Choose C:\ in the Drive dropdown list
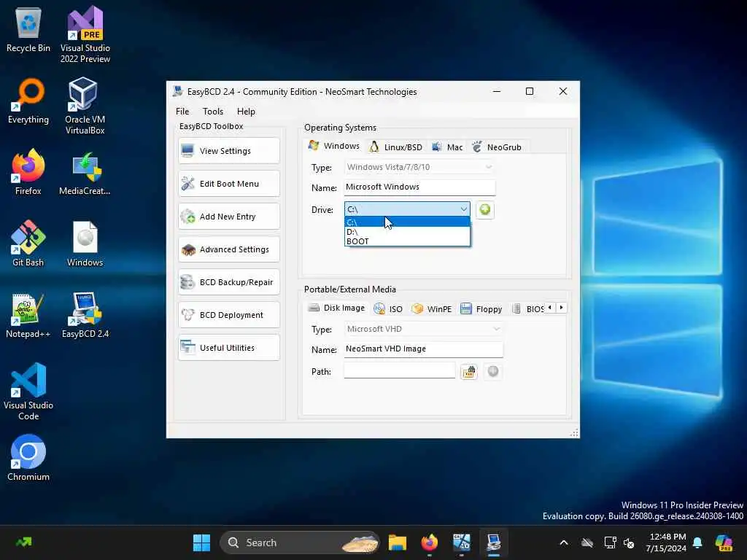 coord(407,222)
